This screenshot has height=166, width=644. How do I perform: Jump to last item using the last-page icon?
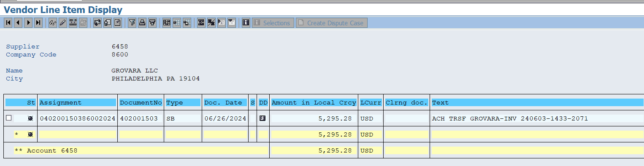click(x=38, y=23)
